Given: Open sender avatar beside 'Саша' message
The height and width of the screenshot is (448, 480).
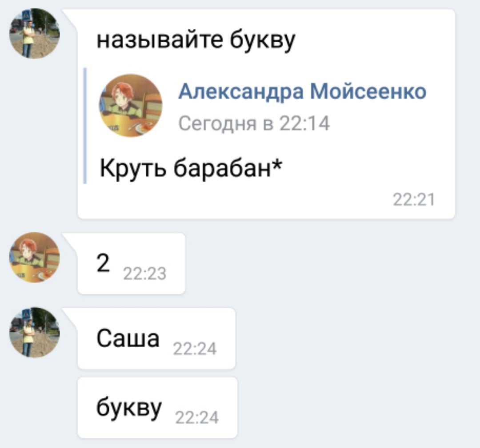Looking at the screenshot, I should point(35,333).
